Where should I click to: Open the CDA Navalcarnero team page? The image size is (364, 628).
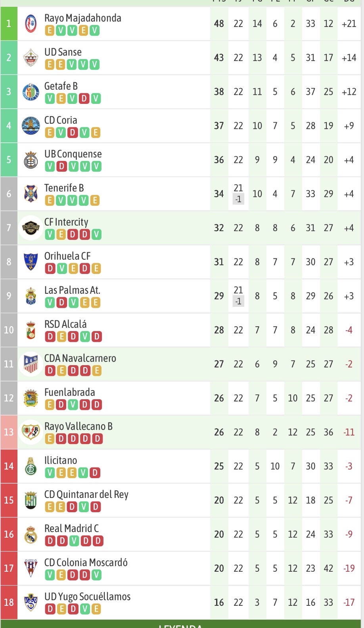click(80, 358)
